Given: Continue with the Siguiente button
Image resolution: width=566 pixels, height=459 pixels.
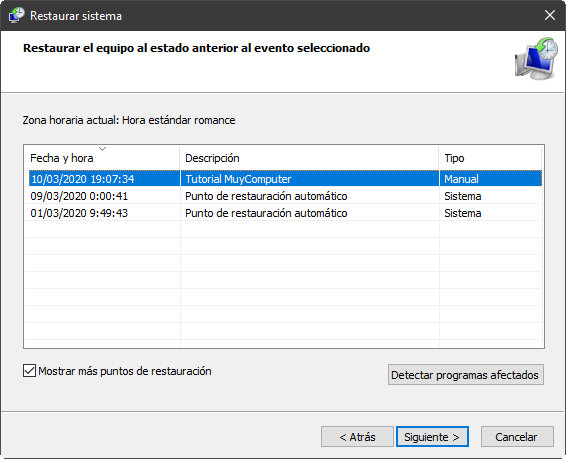Looking at the screenshot, I should (x=432, y=437).
